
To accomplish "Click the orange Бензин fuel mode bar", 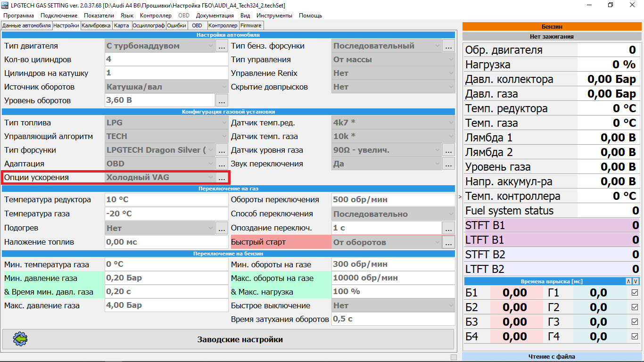I will (x=551, y=26).
